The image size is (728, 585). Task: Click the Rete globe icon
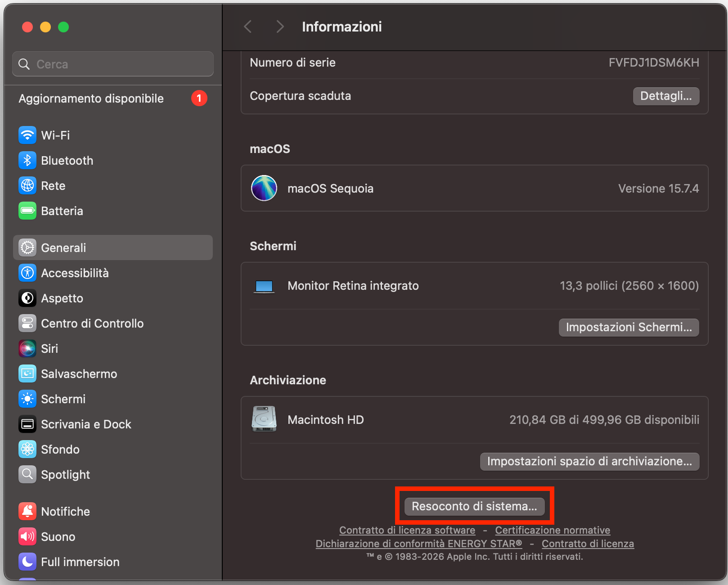click(27, 185)
